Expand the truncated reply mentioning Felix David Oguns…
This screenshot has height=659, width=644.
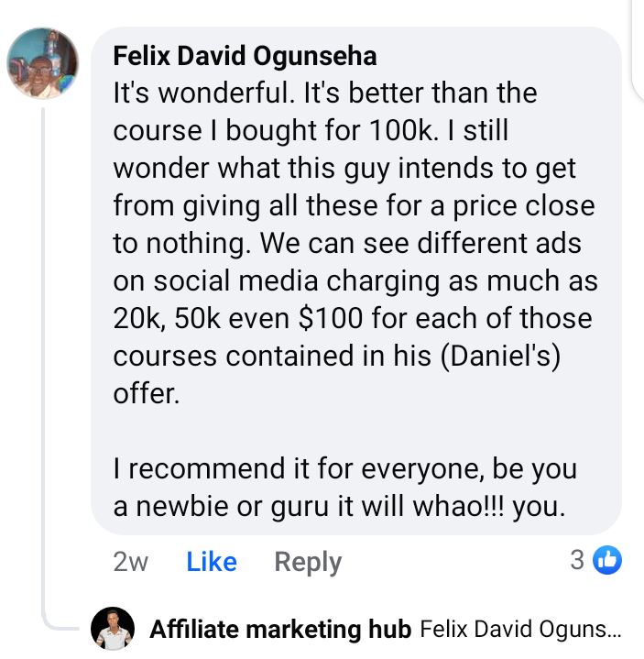coord(520,629)
